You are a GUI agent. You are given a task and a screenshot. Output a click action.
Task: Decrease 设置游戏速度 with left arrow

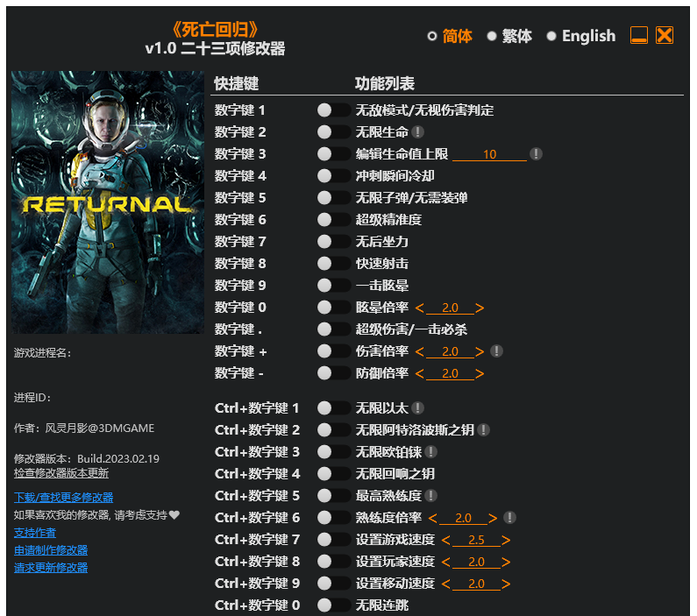[x=446, y=540]
